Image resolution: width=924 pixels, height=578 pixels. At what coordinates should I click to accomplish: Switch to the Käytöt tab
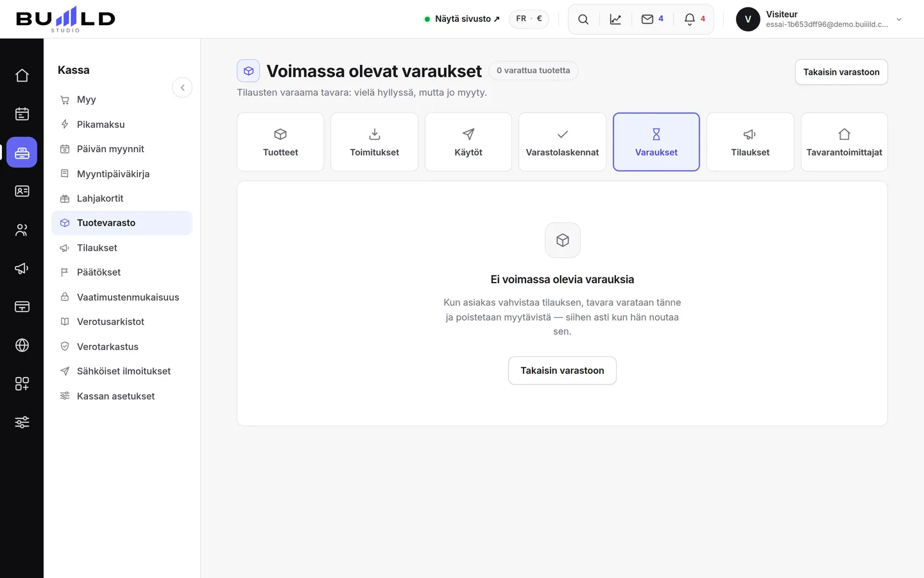pos(468,142)
